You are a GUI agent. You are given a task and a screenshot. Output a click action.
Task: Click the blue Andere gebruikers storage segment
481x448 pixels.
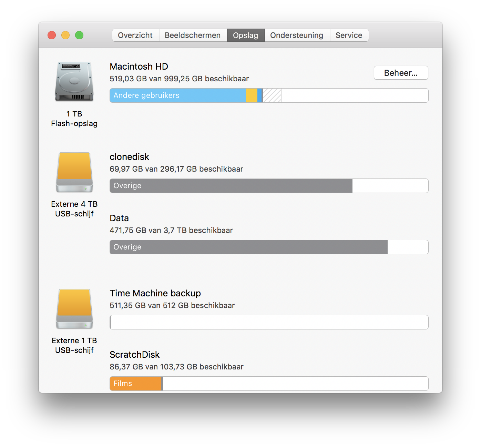pyautogui.click(x=178, y=95)
